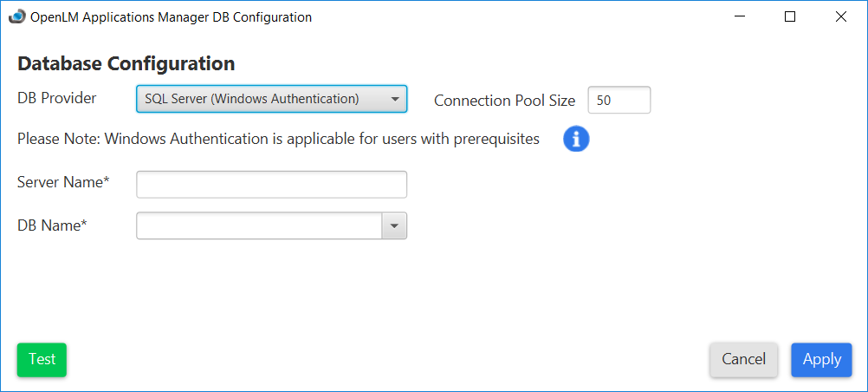Click into the Server Name input field

(271, 185)
